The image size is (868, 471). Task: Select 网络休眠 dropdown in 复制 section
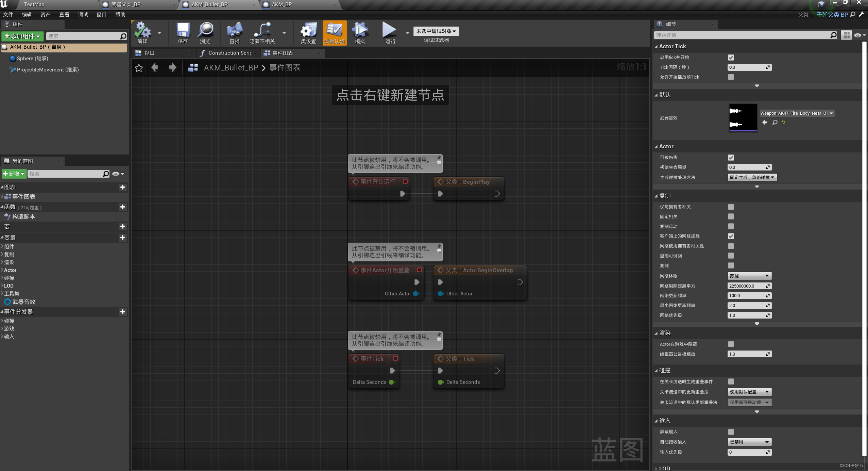point(749,276)
